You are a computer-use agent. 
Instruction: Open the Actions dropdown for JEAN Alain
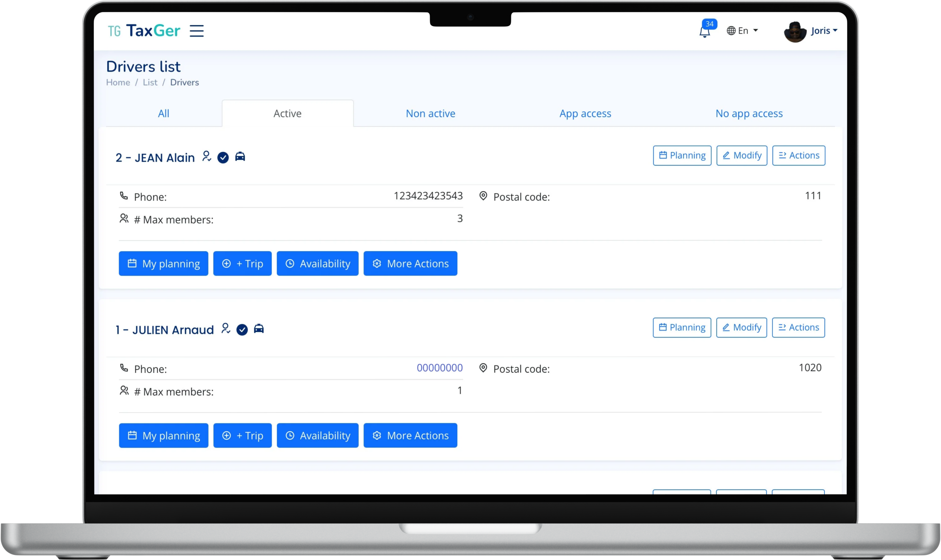click(x=798, y=155)
